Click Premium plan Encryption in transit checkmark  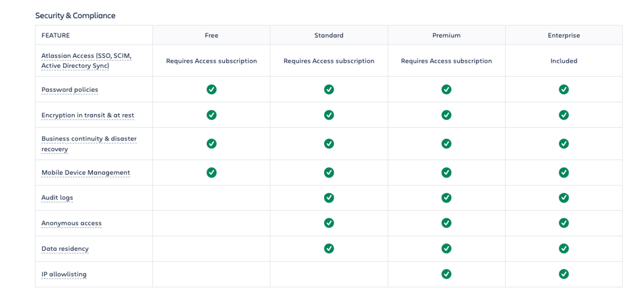(446, 115)
